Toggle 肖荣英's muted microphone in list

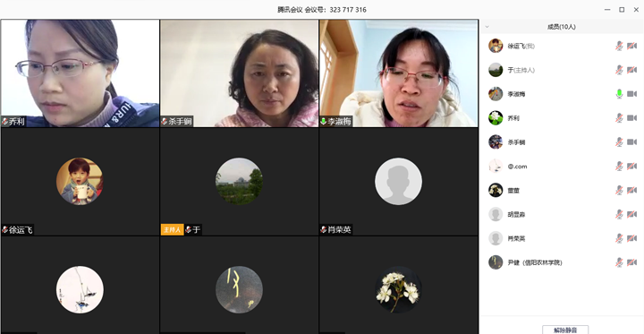pyautogui.click(x=619, y=238)
